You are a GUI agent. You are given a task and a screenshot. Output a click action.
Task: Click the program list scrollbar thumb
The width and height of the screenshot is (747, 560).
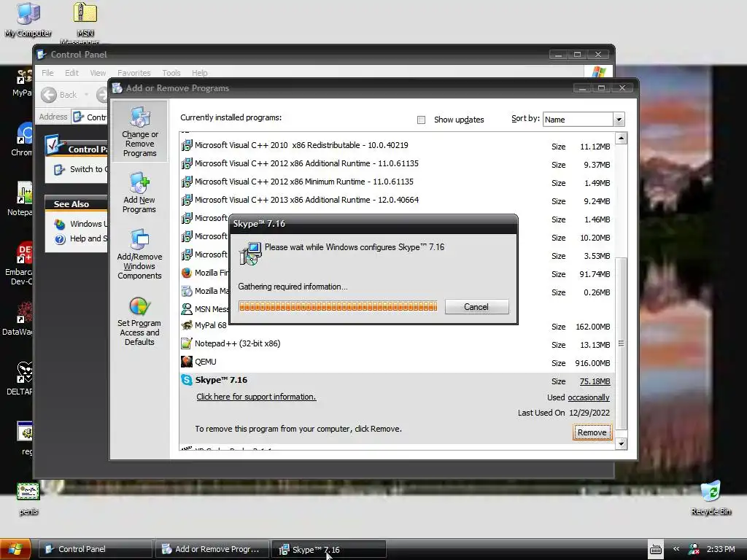[x=621, y=343]
